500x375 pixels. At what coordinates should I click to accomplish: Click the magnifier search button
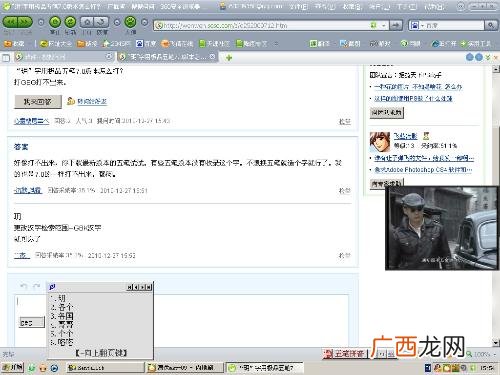(490, 25)
